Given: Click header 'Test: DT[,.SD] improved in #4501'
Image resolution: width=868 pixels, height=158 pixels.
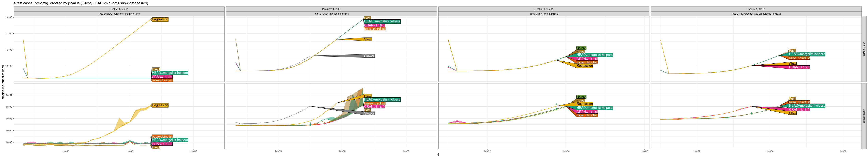Looking at the screenshot, I should pyautogui.click(x=331, y=14).
